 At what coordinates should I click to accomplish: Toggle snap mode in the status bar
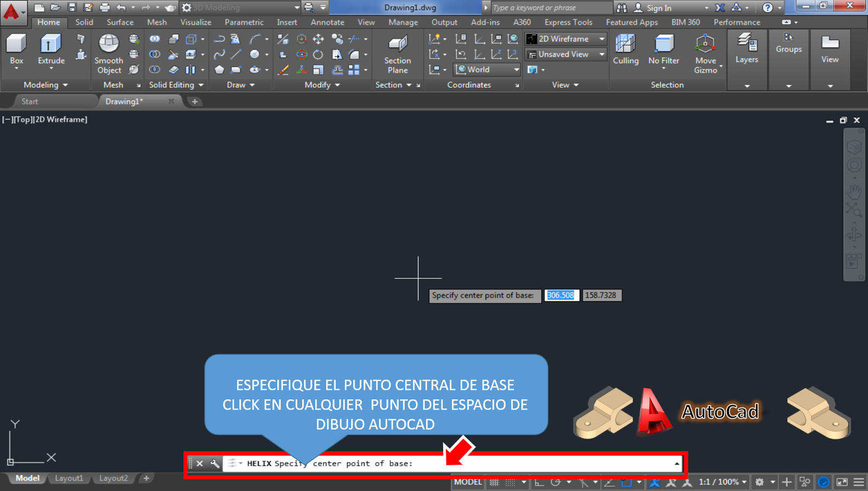coord(509,482)
